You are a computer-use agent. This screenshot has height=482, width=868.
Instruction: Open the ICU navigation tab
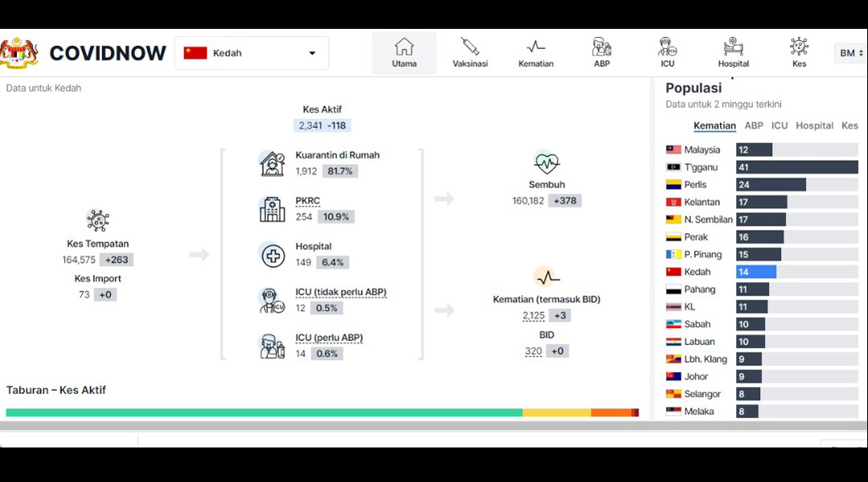point(668,53)
